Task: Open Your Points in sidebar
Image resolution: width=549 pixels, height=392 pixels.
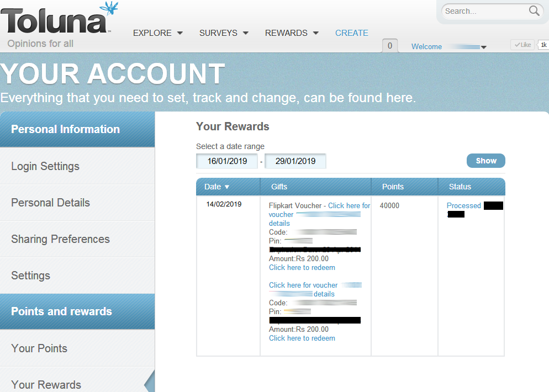Action: (x=77, y=348)
